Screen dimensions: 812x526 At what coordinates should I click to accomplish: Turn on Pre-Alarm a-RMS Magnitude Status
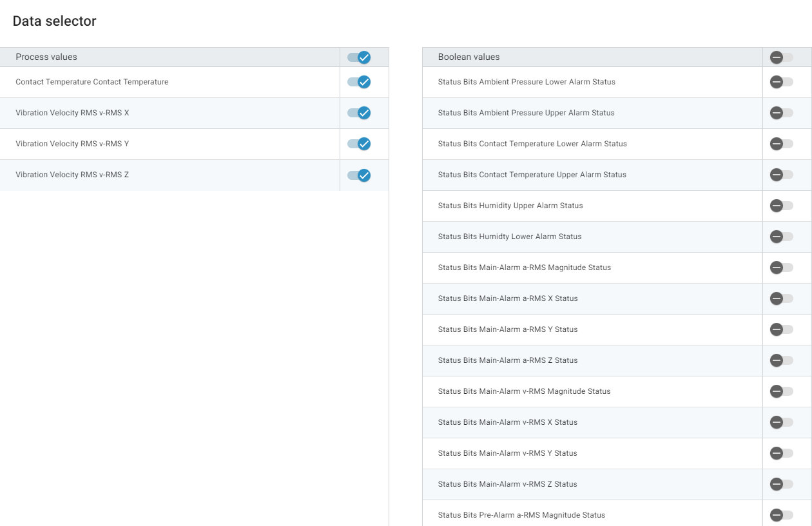[x=781, y=515]
